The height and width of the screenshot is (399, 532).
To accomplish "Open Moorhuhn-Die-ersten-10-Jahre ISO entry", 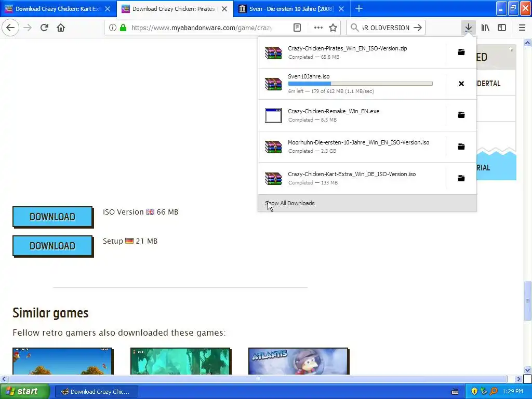I will pos(352,147).
